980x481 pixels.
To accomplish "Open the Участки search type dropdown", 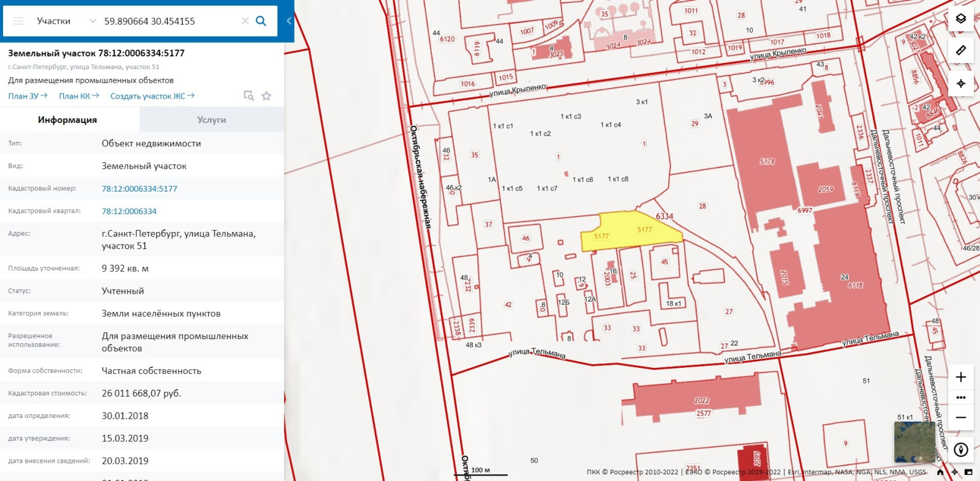I will pyautogui.click(x=66, y=21).
